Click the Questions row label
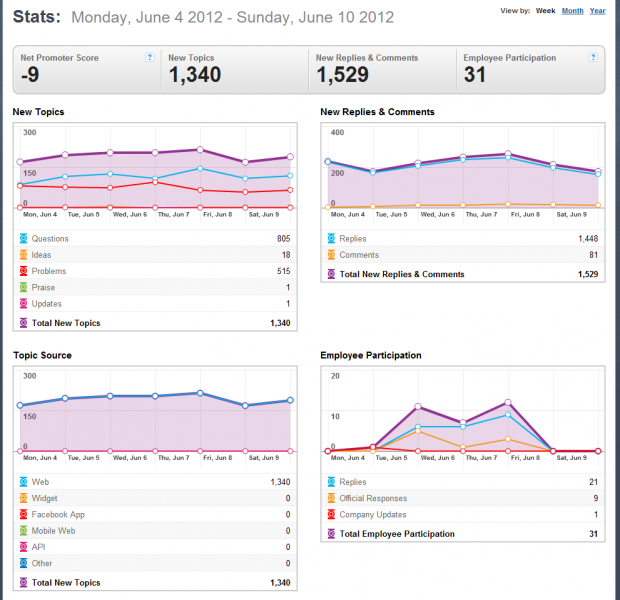Viewport: 620px width, 600px height. coord(50,238)
